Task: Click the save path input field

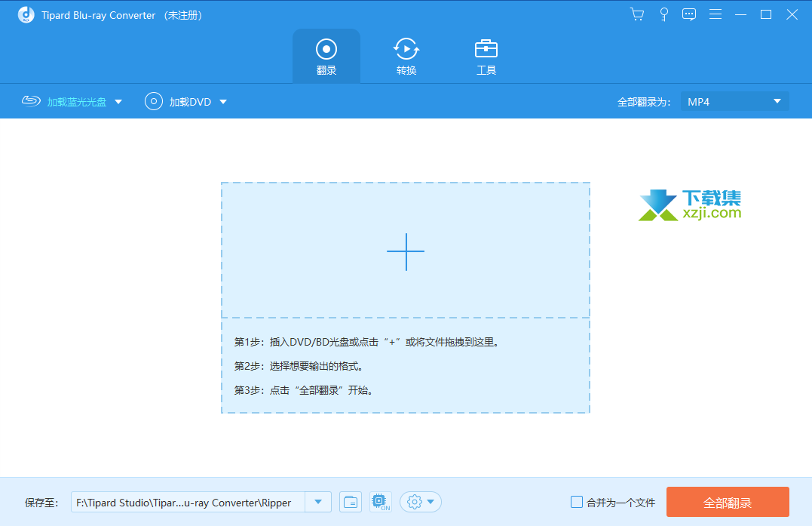Action: click(188, 502)
